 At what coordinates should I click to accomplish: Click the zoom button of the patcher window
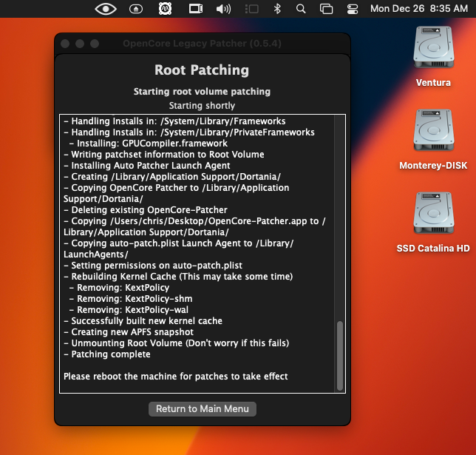point(95,44)
